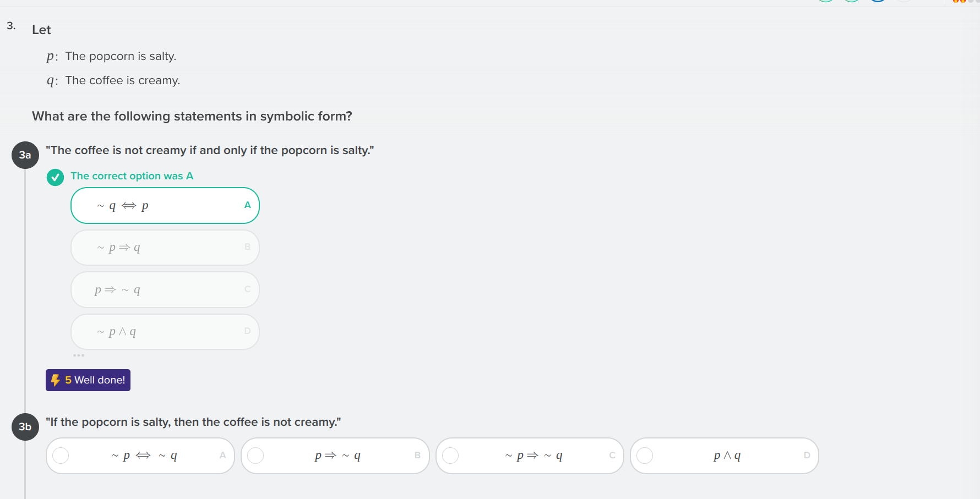Expand the ellipsis below answer option D
The width and height of the screenshot is (980, 499).
coord(79,355)
